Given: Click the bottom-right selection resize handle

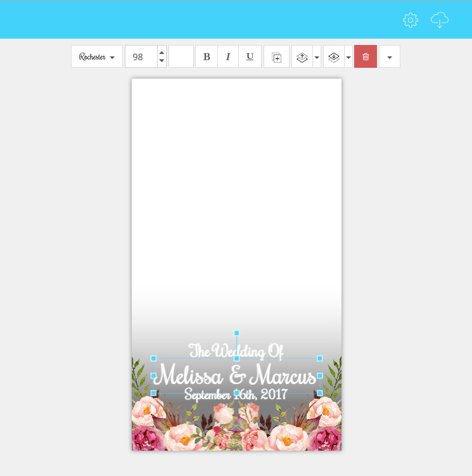Looking at the screenshot, I should [319, 393].
